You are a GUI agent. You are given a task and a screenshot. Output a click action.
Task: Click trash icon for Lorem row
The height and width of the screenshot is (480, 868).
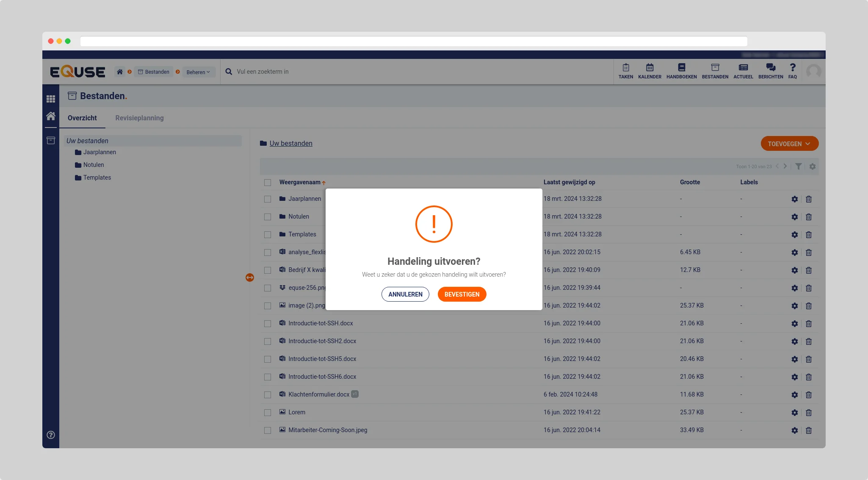coord(808,412)
